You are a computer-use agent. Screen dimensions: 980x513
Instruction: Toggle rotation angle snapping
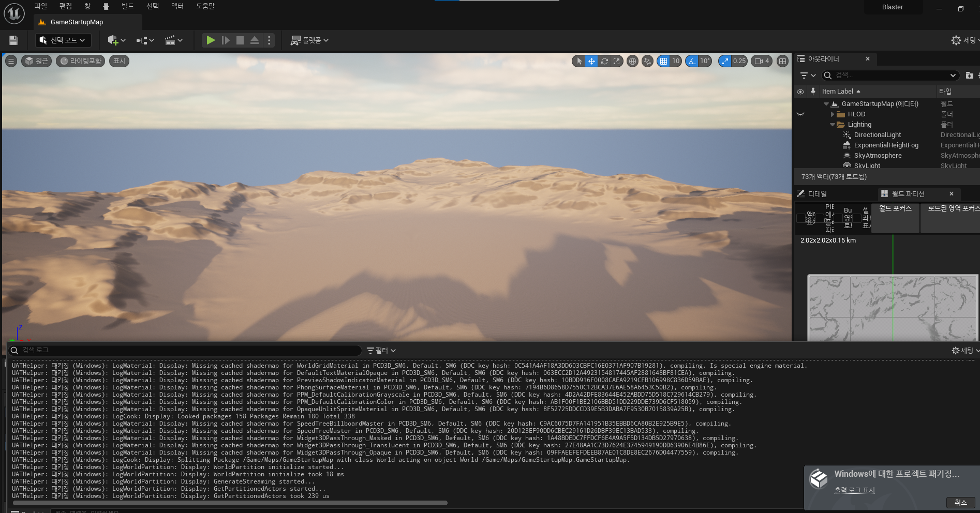[692, 61]
